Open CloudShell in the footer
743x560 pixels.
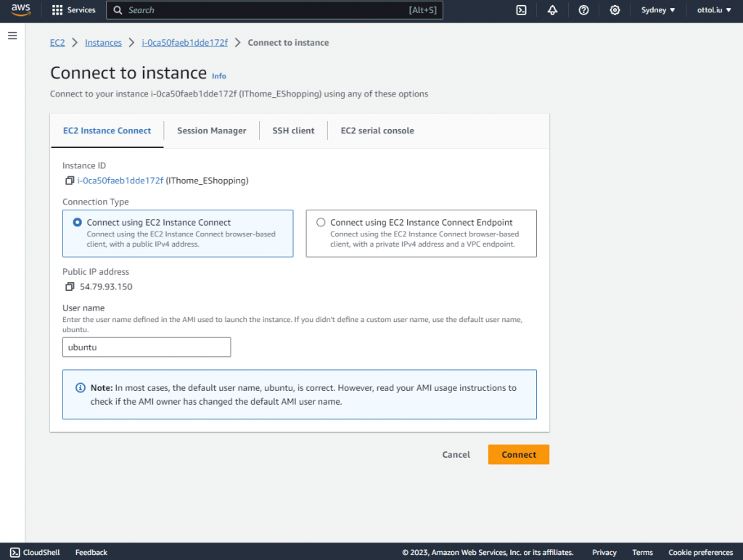pos(35,553)
